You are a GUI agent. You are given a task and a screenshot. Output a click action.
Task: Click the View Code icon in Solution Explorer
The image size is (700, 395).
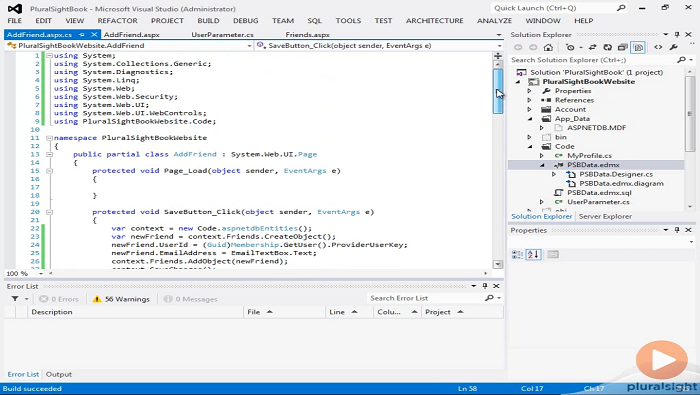(658, 47)
